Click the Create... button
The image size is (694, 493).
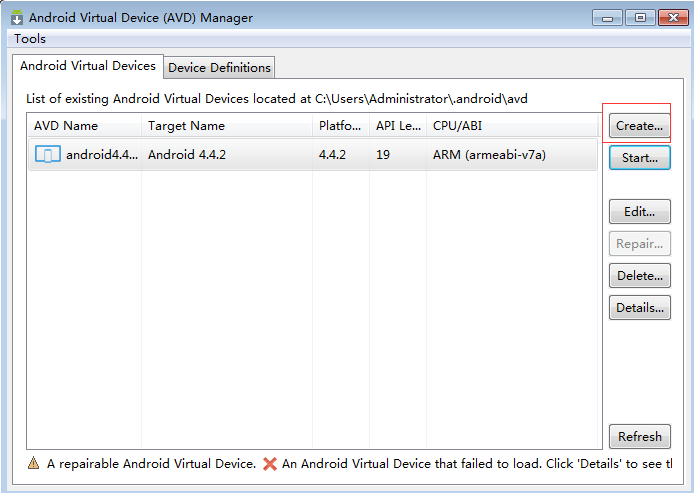640,126
